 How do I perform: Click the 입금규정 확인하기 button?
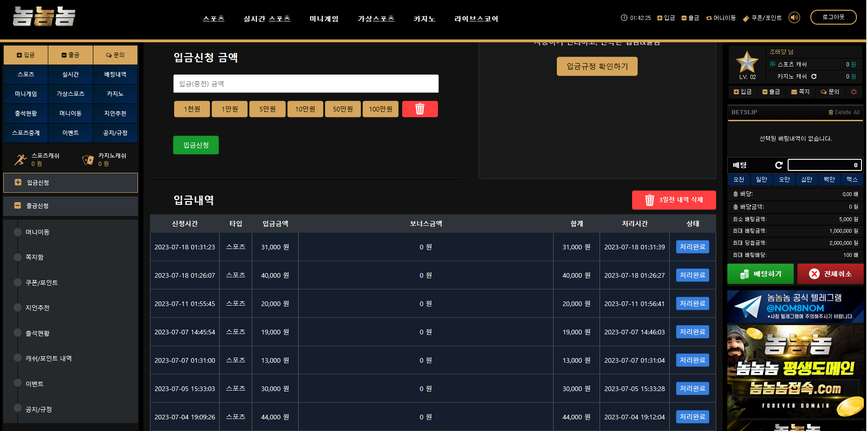597,66
